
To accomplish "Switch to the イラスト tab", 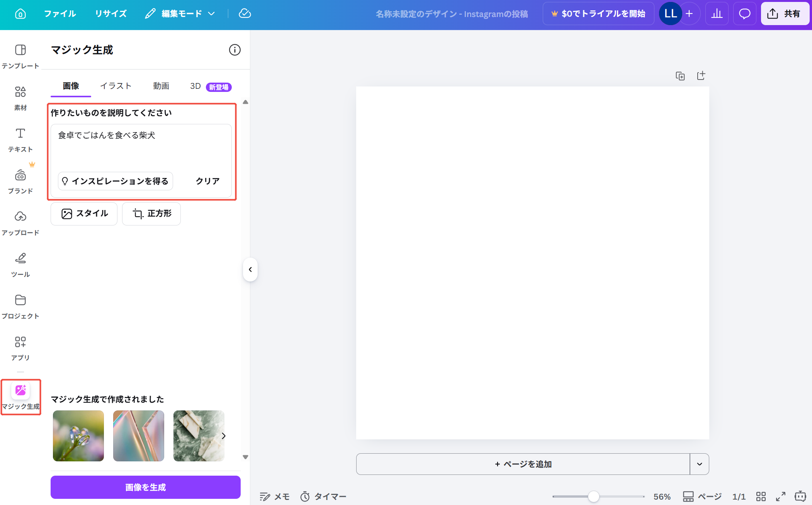I will tap(116, 86).
